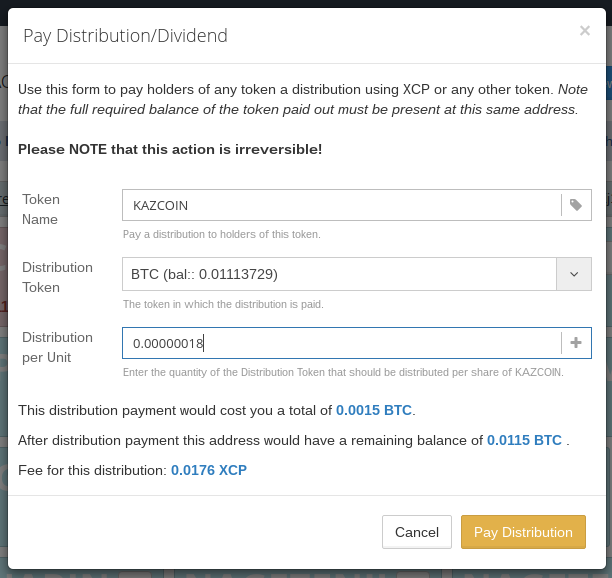
Task: Click the hint about quantity per KAZCOIN share
Action: click(343, 372)
